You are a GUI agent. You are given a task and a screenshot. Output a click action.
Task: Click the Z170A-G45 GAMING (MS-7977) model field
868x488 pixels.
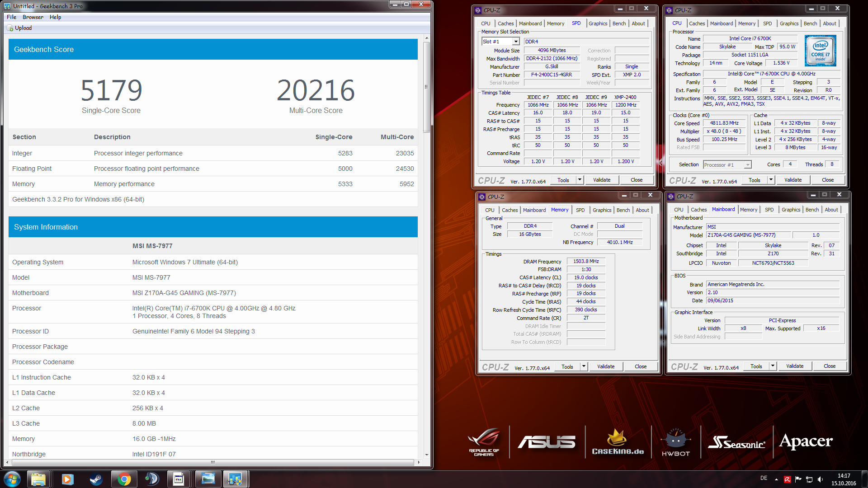749,235
